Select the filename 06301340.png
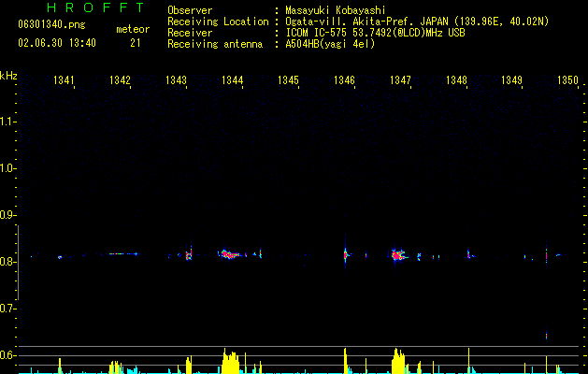 pyautogui.click(x=51, y=25)
